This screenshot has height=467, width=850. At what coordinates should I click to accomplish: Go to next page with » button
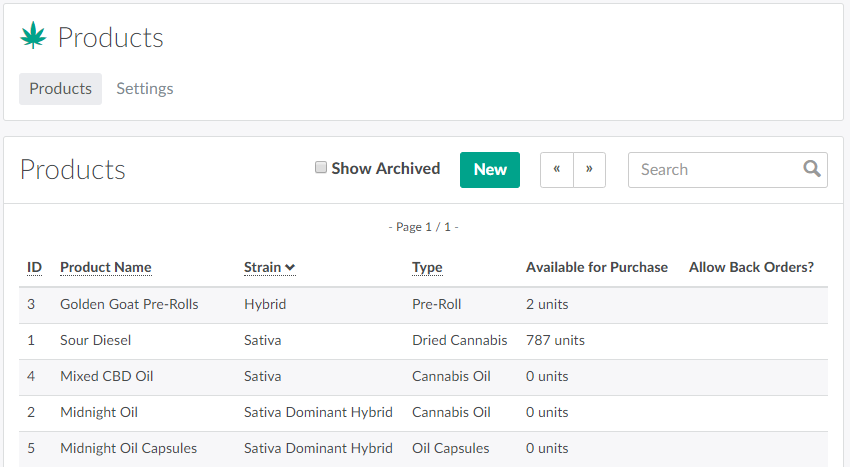(x=590, y=169)
